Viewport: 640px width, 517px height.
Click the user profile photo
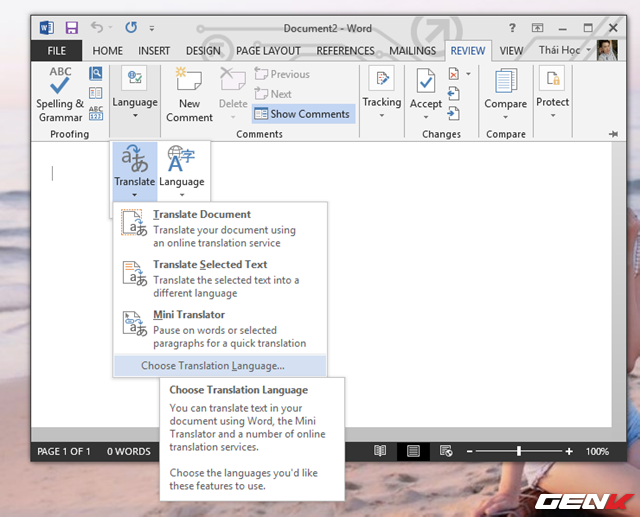pyautogui.click(x=607, y=50)
